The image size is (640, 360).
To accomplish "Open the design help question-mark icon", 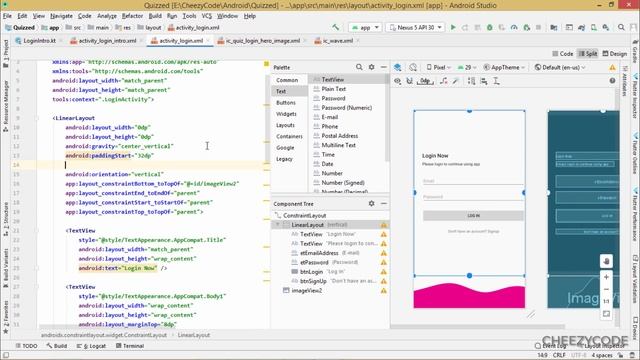I will (x=612, y=81).
